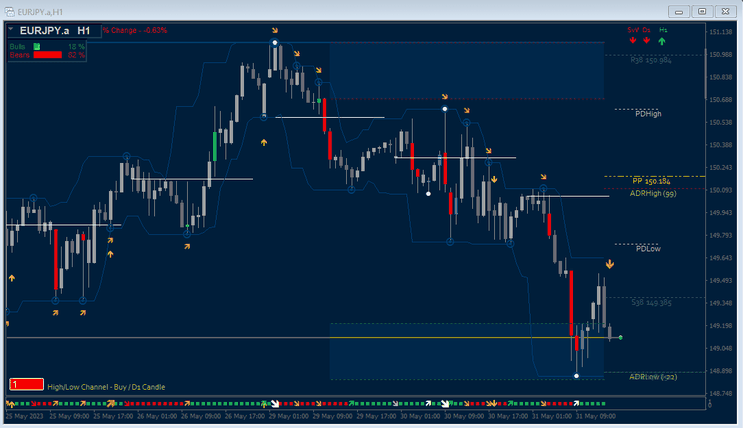Image resolution: width=743 pixels, height=428 pixels.
Task: Click the R38 150.984 level label
Action: [x=651, y=60]
